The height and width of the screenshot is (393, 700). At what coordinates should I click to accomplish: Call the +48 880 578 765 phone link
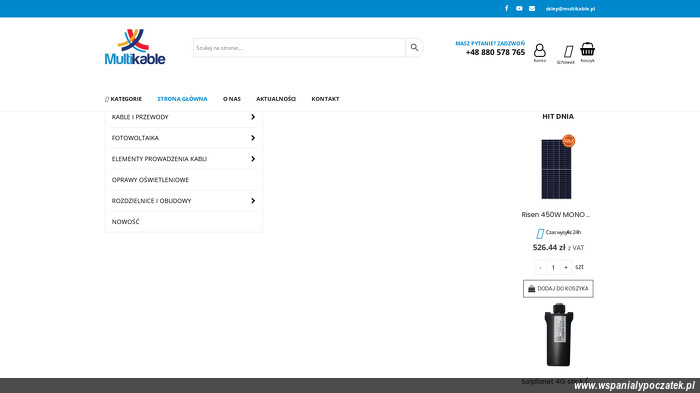click(495, 52)
